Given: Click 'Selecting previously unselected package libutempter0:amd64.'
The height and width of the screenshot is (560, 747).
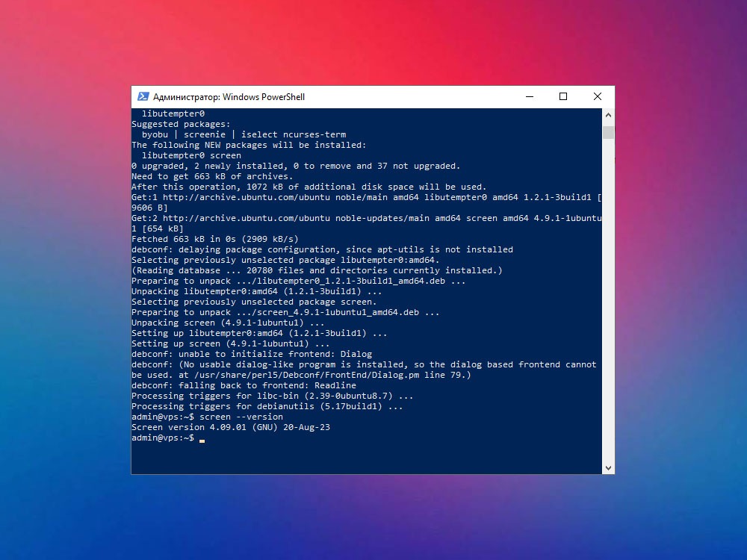Looking at the screenshot, I should [285, 261].
